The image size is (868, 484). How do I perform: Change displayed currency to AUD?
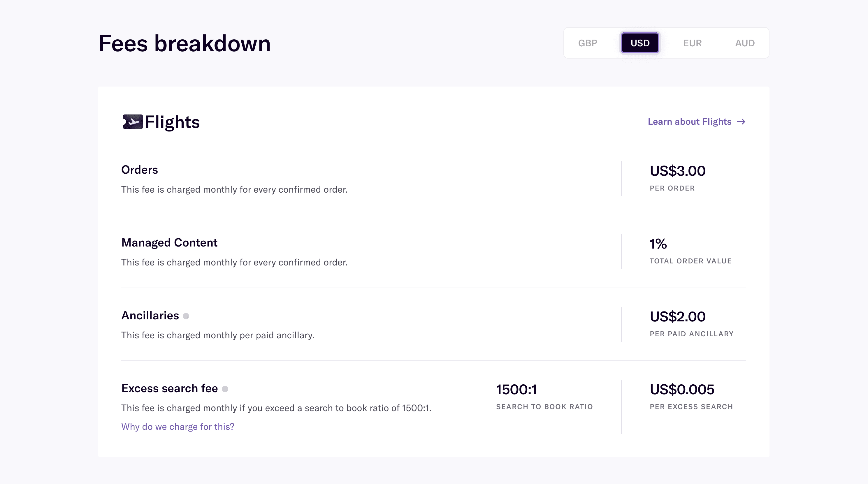[745, 43]
